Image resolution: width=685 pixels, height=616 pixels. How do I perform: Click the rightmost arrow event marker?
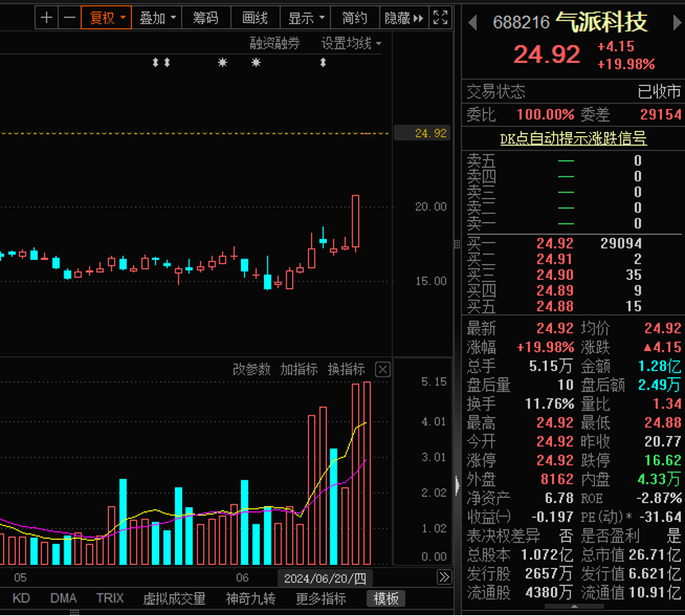[324, 63]
